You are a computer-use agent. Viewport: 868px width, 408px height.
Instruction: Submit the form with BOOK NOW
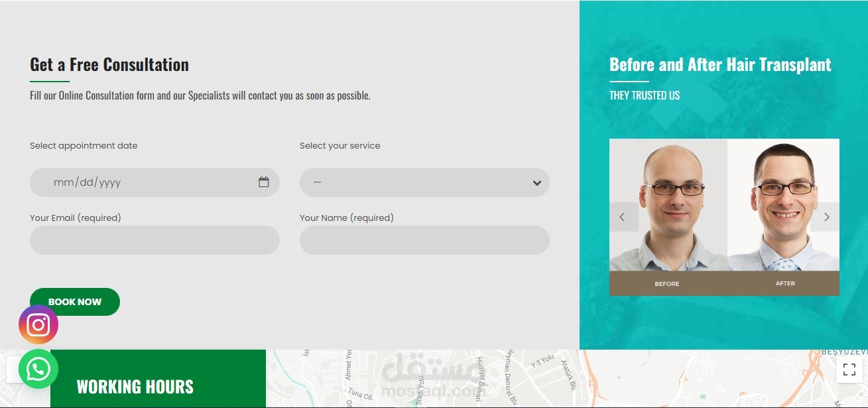(x=75, y=302)
